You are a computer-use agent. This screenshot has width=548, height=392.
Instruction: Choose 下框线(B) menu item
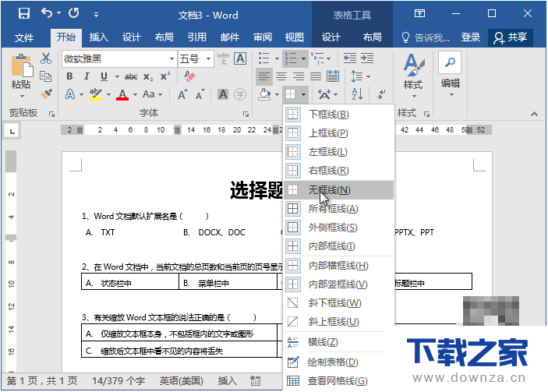click(x=338, y=115)
